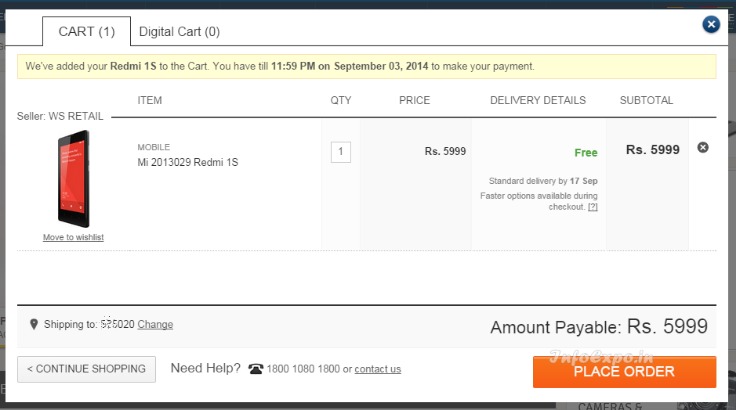Click the telephone icon beside help number
This screenshot has height=410, width=736.
256,369
